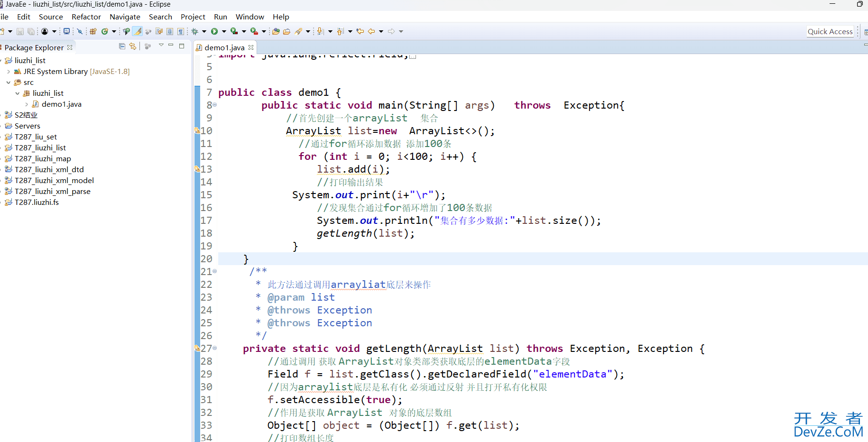Click the New Java Class icon
The width and height of the screenshot is (868, 442).
point(104,31)
